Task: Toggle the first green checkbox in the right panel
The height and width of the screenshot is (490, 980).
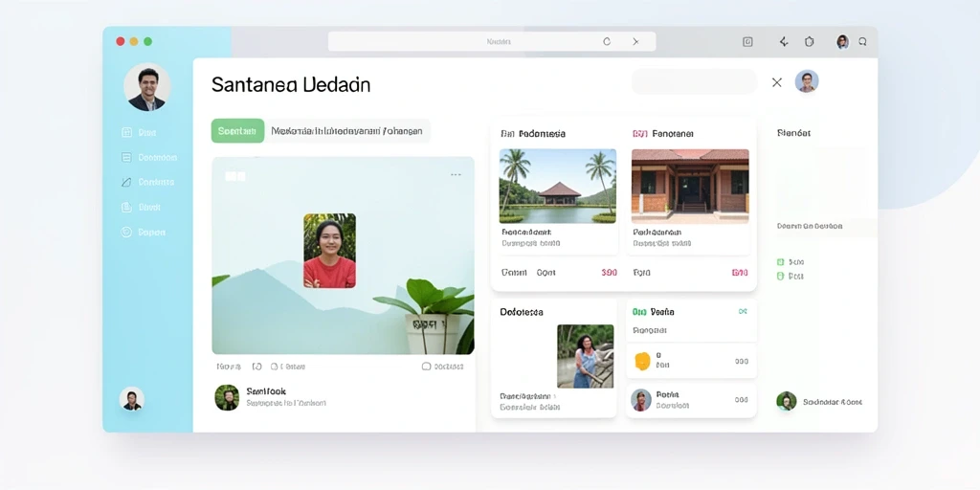Action: [780, 262]
